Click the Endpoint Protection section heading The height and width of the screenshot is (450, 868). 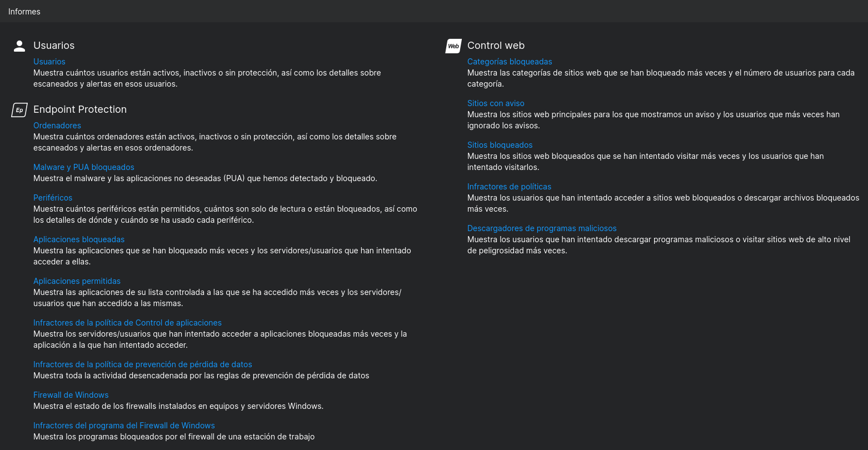click(80, 109)
